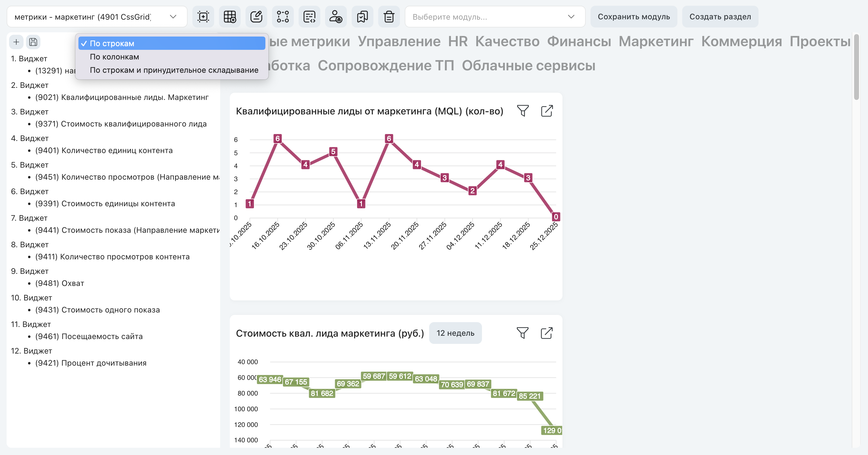Click the '0' data point on 25.12.2025
Screen dimensions: 868x455
pyautogui.click(x=556, y=217)
